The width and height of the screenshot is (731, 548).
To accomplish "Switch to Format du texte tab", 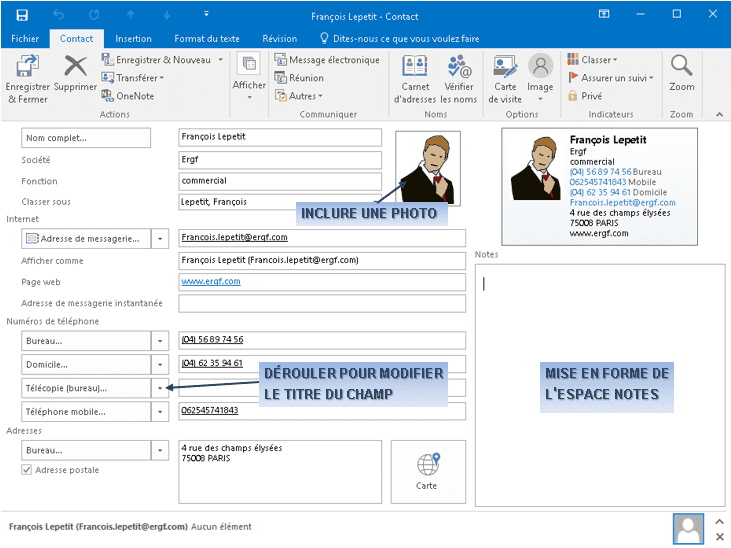I will [x=207, y=39].
